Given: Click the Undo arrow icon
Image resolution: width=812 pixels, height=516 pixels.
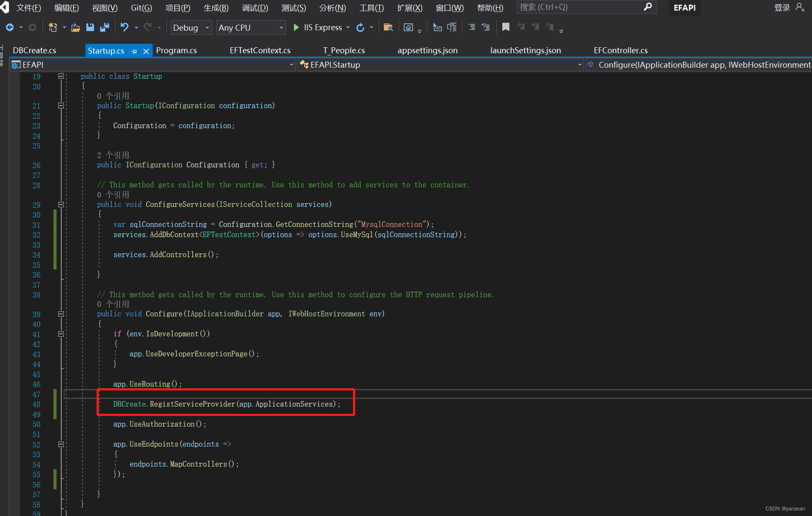Looking at the screenshot, I should coord(124,28).
